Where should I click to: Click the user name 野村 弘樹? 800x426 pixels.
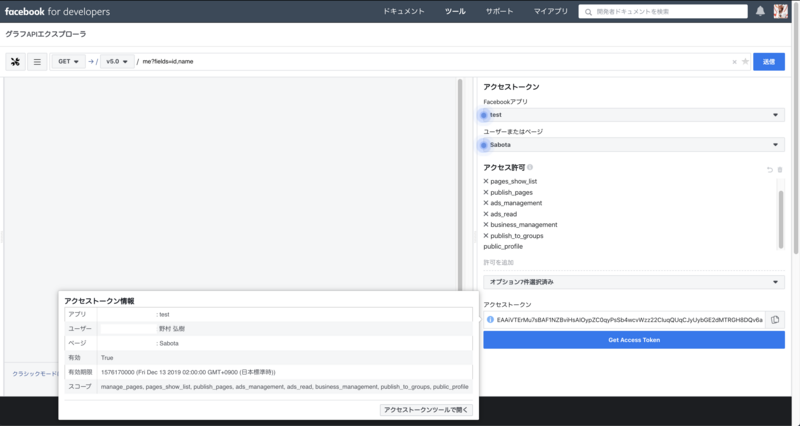[x=172, y=329]
